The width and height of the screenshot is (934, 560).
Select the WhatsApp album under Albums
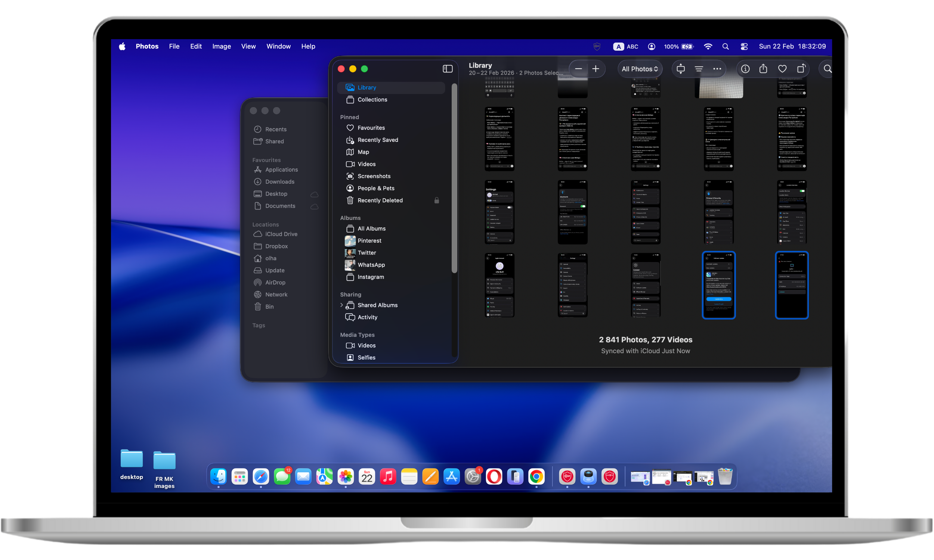pyautogui.click(x=371, y=265)
